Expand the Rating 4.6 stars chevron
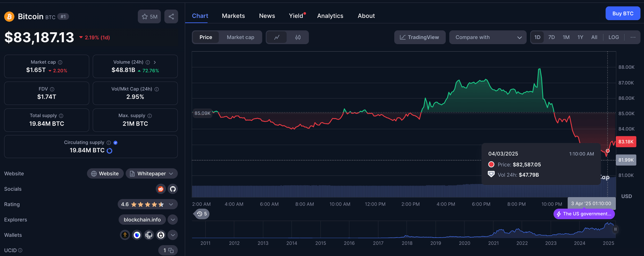644x256 pixels. point(171,204)
